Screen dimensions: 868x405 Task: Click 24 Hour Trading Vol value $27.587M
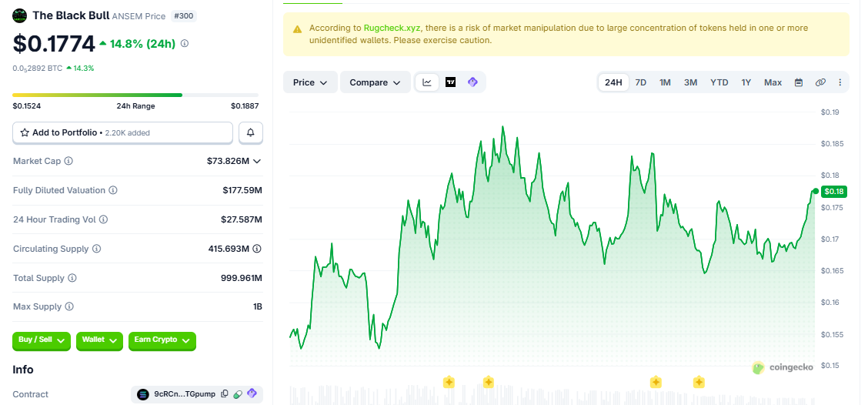tap(242, 220)
